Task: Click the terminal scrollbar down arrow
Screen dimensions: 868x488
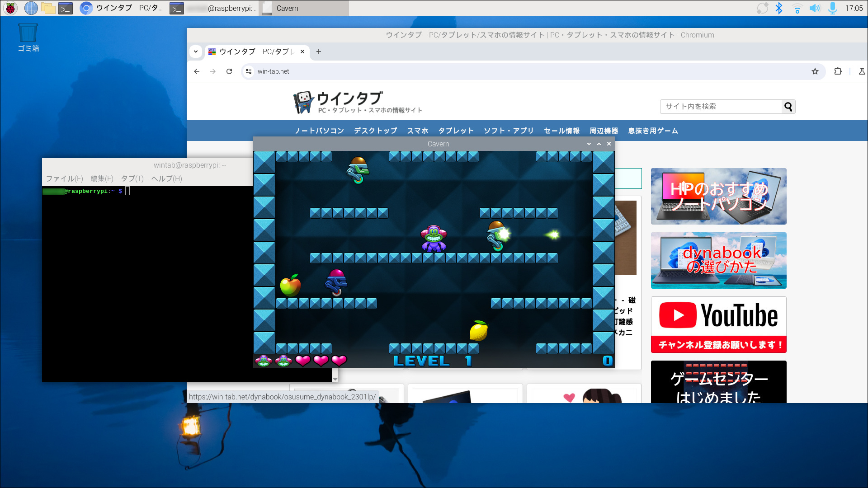Action: (x=335, y=379)
